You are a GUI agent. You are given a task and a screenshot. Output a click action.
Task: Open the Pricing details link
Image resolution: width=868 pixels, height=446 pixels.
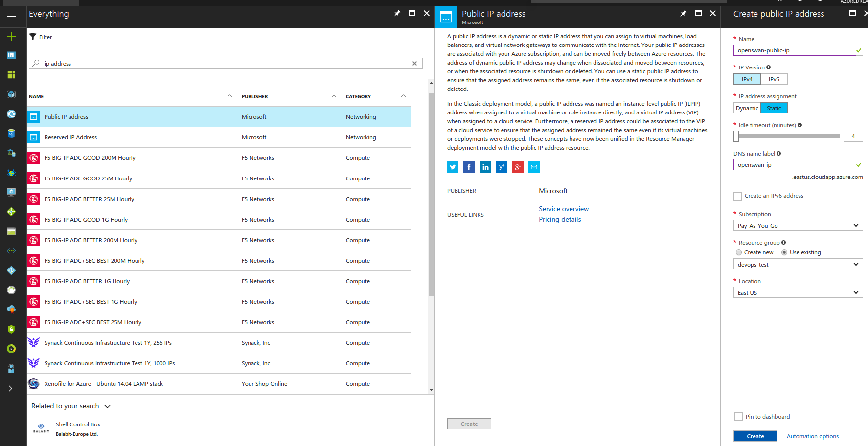point(560,219)
